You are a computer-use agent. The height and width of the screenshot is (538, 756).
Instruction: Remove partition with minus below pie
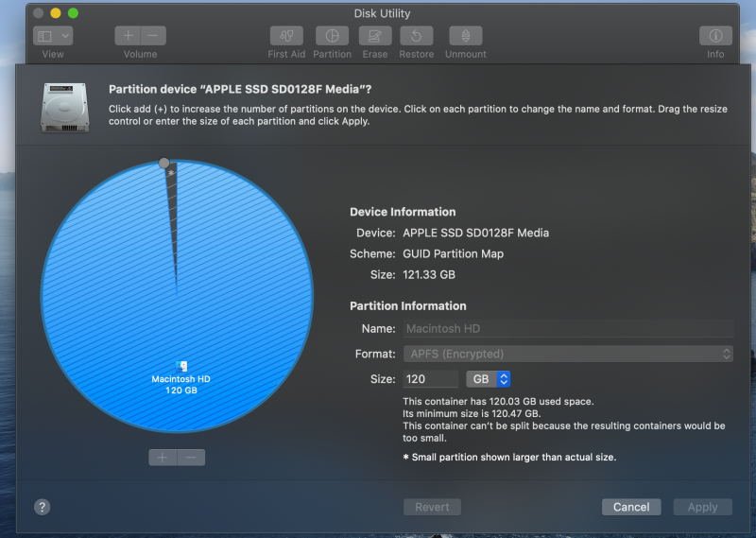coord(192,458)
